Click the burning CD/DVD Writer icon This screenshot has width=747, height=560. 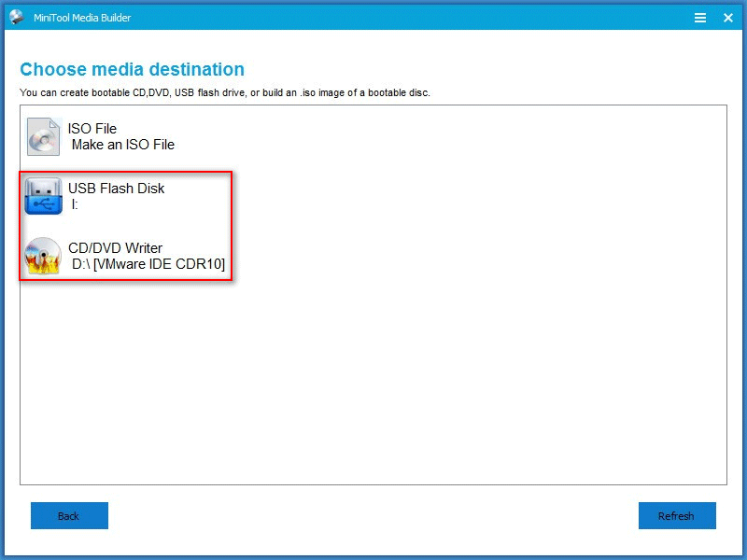click(x=43, y=256)
